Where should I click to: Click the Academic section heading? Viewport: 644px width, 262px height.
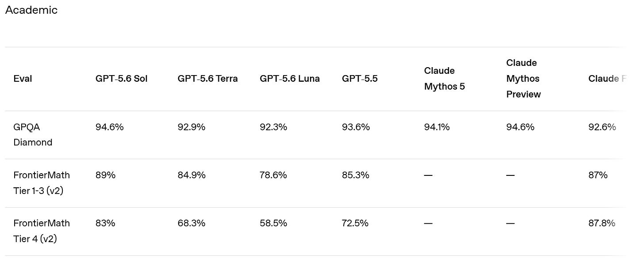click(31, 10)
